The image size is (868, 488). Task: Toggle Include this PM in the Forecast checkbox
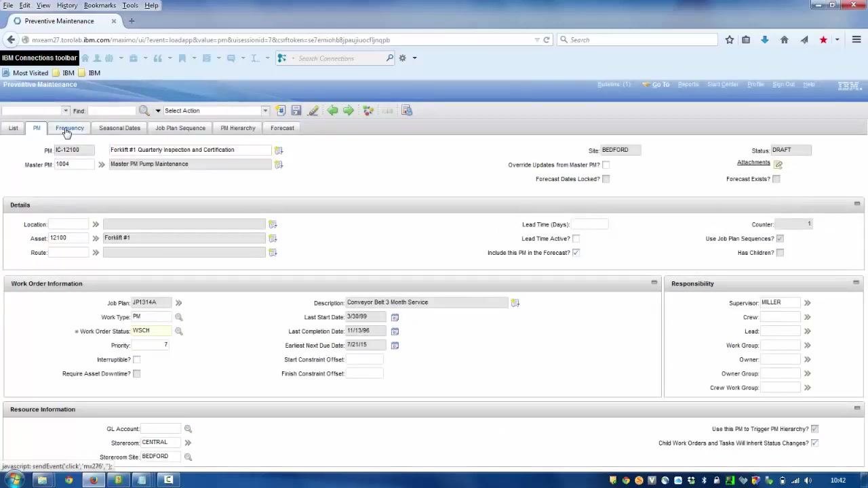(x=576, y=253)
